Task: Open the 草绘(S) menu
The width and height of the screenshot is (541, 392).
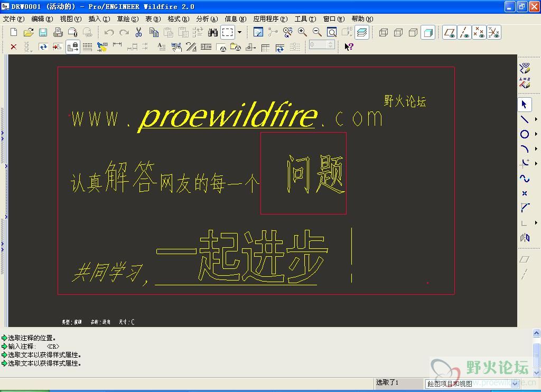Action: (x=128, y=19)
